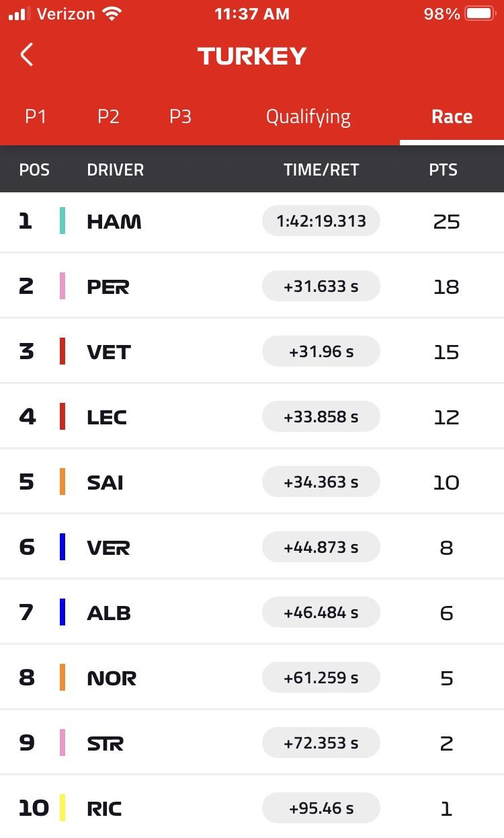The width and height of the screenshot is (504, 838).
Task: Tap the blue team color bar beside VER
Action: [x=62, y=547]
